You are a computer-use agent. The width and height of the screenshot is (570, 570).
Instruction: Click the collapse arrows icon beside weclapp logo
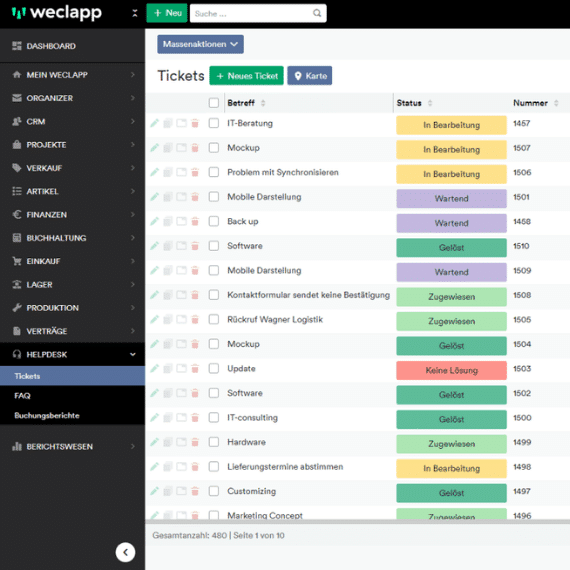(x=135, y=13)
